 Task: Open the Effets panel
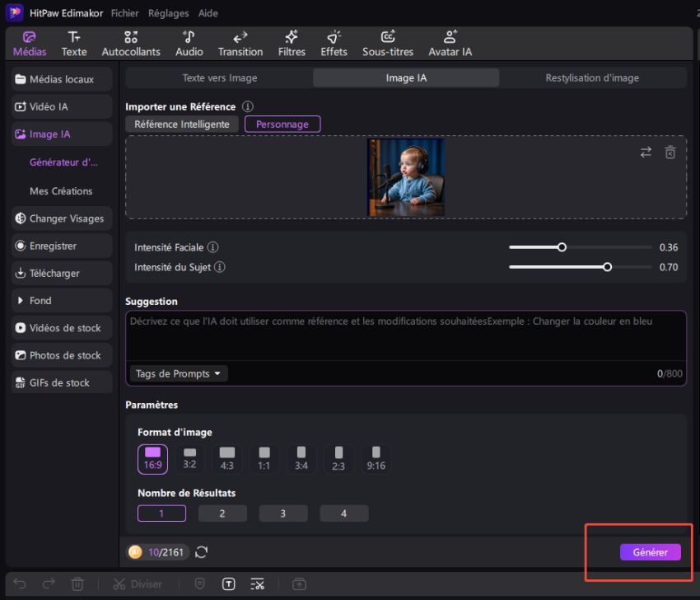[x=334, y=44]
